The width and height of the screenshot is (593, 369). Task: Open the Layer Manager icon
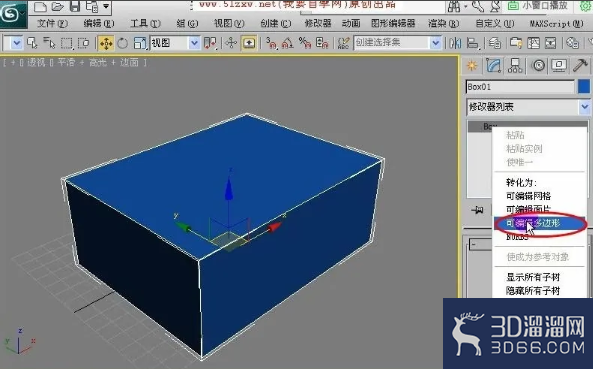pyautogui.click(x=495, y=43)
